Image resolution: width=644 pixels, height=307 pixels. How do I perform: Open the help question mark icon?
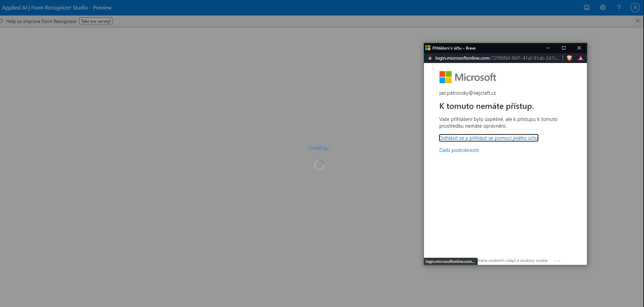619,7
